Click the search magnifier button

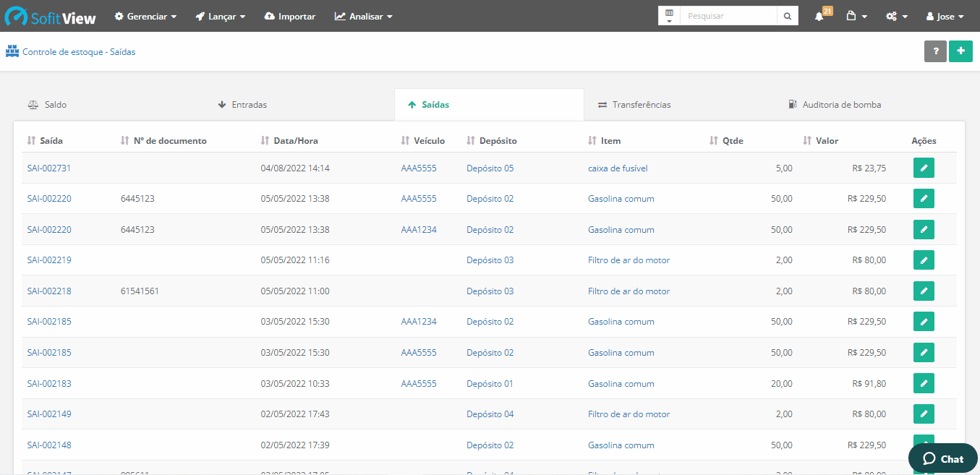tap(788, 16)
